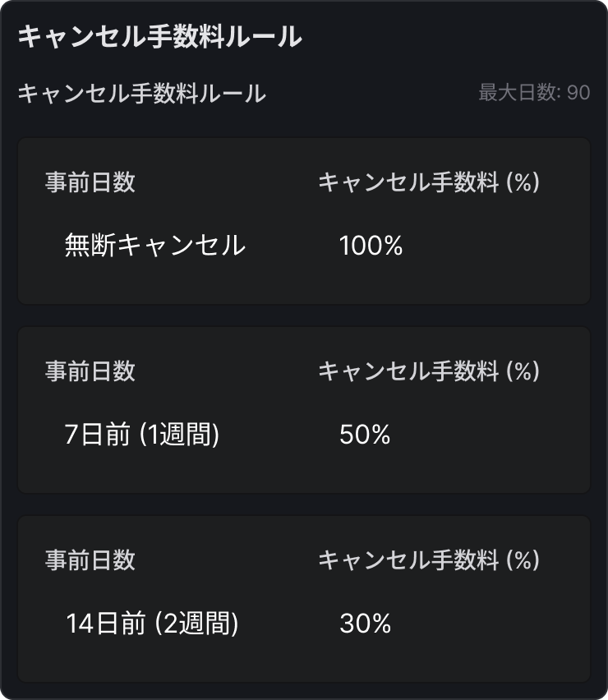Click キャンセル手数料 (%) label above 100%
Screen dimensions: 608x700
[x=428, y=182]
